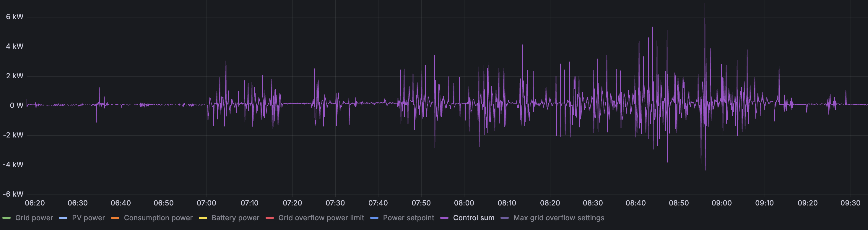The image size is (868, 230).
Task: Click the 07:00 time axis label
Action: [206, 203]
